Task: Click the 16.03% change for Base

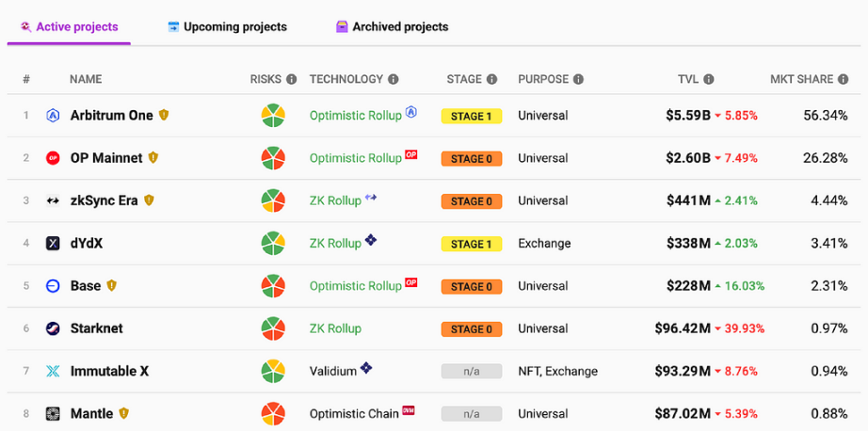Action: click(744, 286)
